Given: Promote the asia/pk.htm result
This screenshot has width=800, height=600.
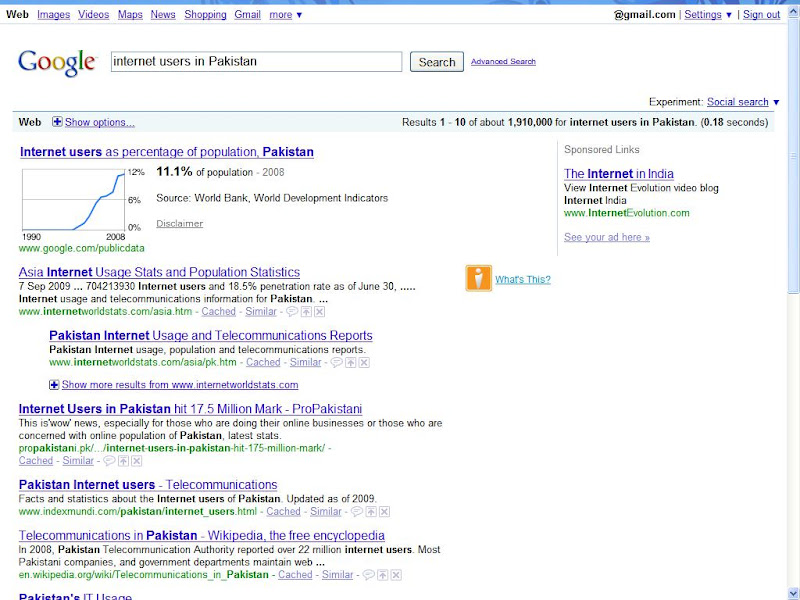Looking at the screenshot, I should pyautogui.click(x=351, y=362).
